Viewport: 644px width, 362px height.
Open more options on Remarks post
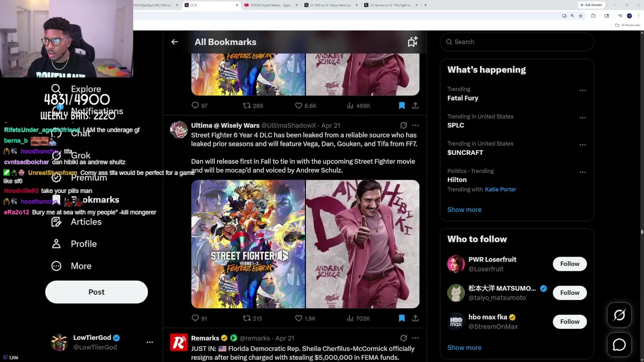[415, 338]
